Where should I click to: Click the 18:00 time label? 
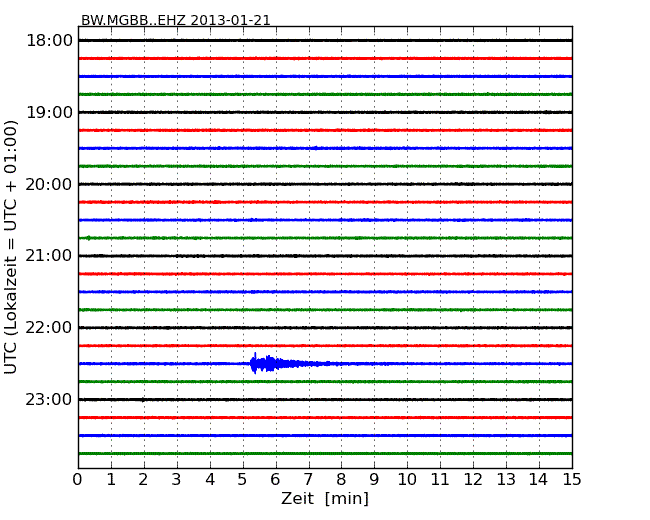click(x=49, y=41)
